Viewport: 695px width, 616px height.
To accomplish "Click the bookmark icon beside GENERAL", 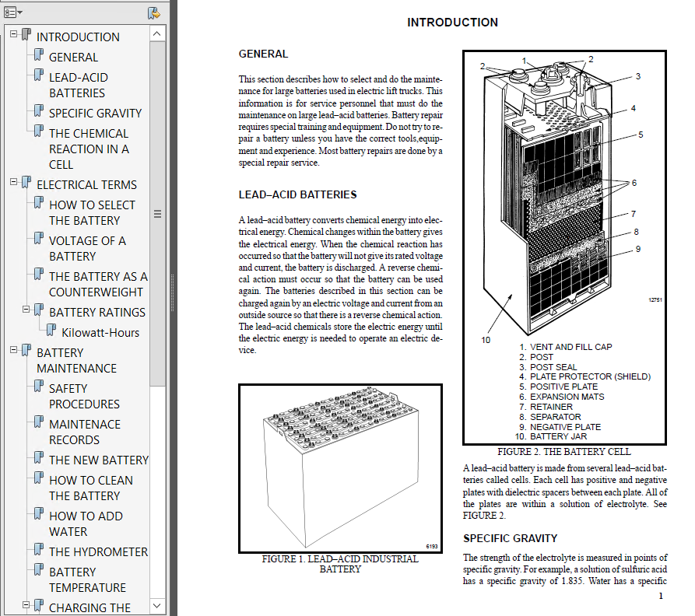I will pyautogui.click(x=39, y=55).
